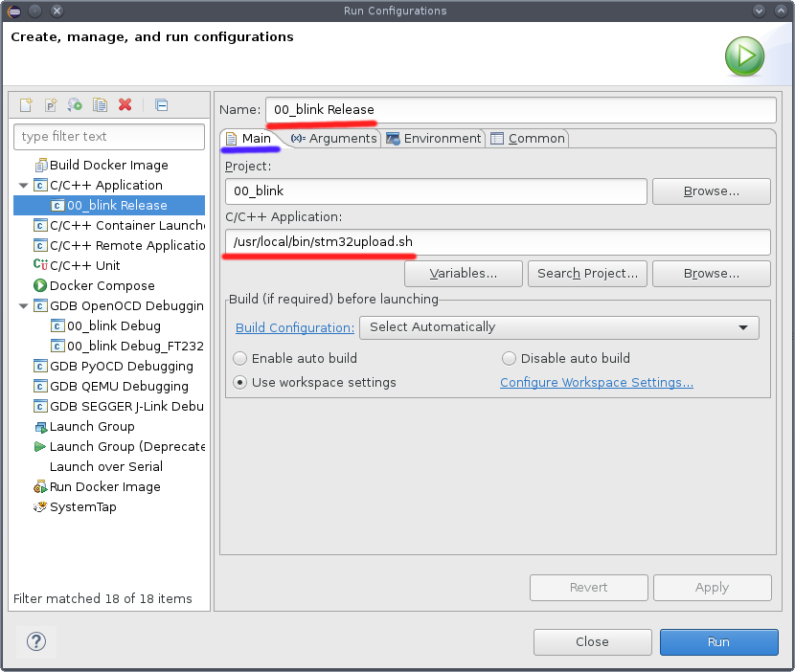Open the Build Configuration dropdown

click(x=742, y=327)
